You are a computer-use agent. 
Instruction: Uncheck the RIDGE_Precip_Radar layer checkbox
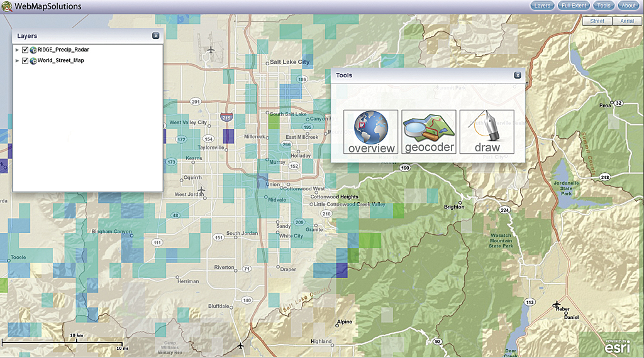(25, 50)
